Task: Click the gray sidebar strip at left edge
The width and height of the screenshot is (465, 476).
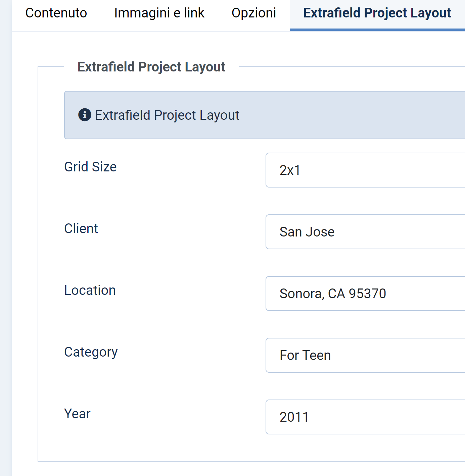Action: (x=6, y=235)
